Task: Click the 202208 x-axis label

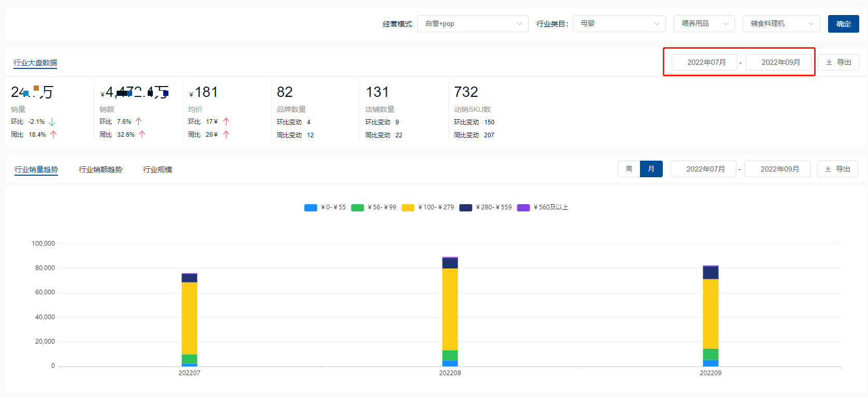Action: coord(450,373)
